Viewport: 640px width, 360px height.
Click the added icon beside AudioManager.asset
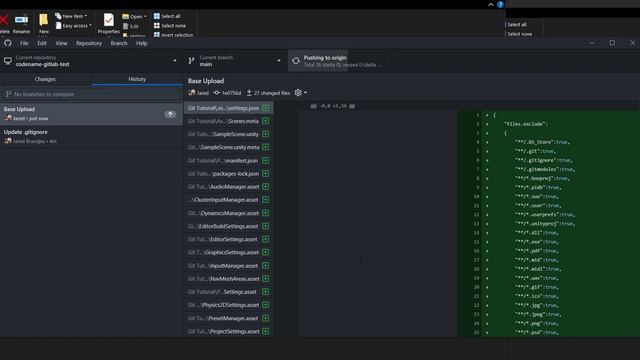pyautogui.click(x=266, y=187)
